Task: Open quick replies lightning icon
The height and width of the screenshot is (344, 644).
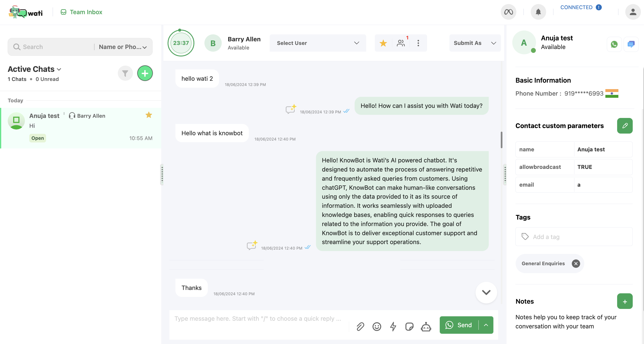Action: coord(393,326)
